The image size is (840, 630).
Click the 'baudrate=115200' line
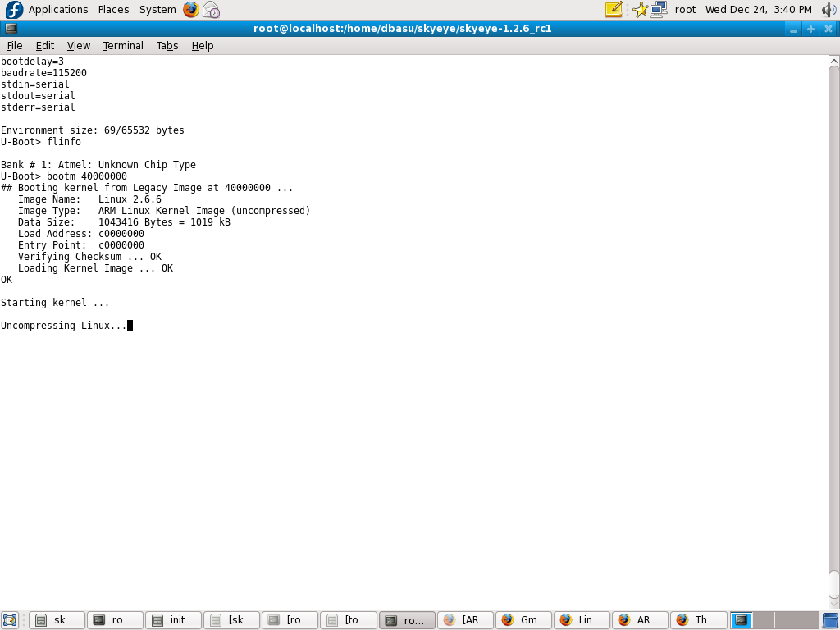click(x=44, y=73)
